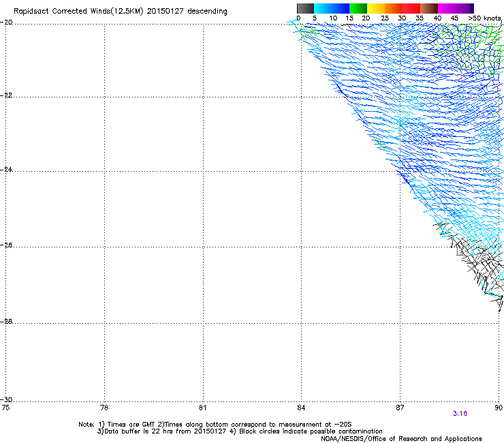Screen dimensions: 504x443
Task: Click the legend label '40'
Action: point(437,18)
